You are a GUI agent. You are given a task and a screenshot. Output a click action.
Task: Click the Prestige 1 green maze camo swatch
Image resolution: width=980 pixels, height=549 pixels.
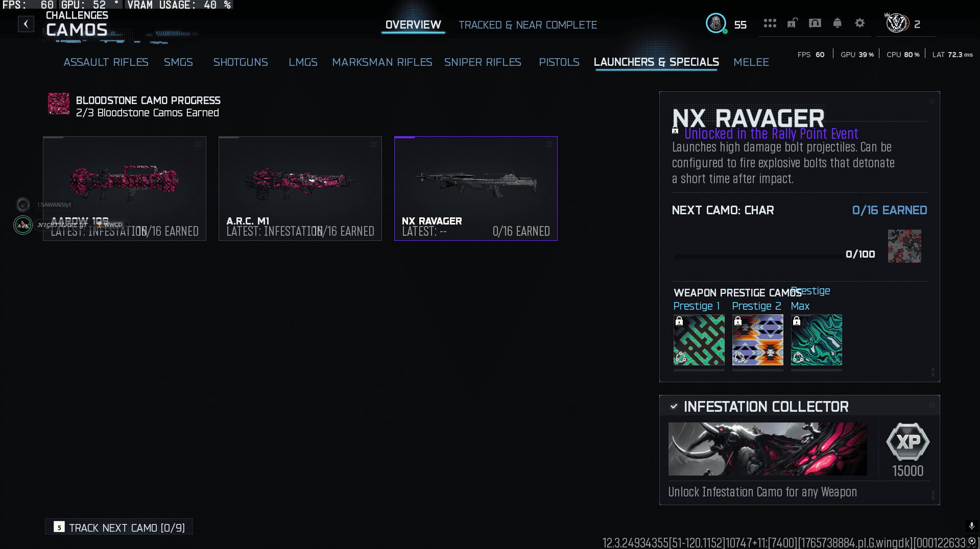pyautogui.click(x=699, y=340)
